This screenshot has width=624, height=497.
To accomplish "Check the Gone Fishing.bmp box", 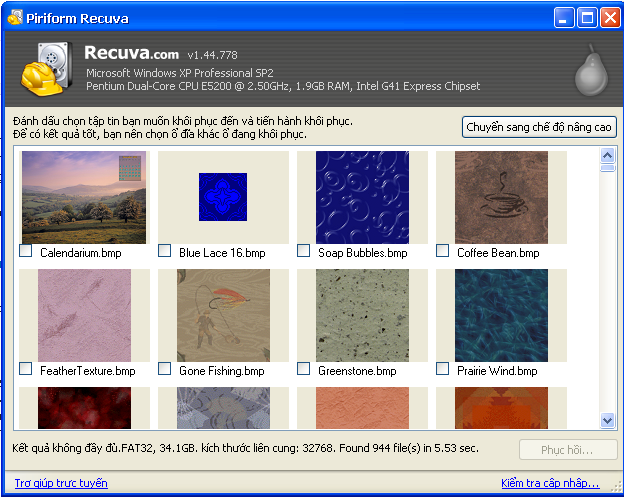I will coord(165,368).
